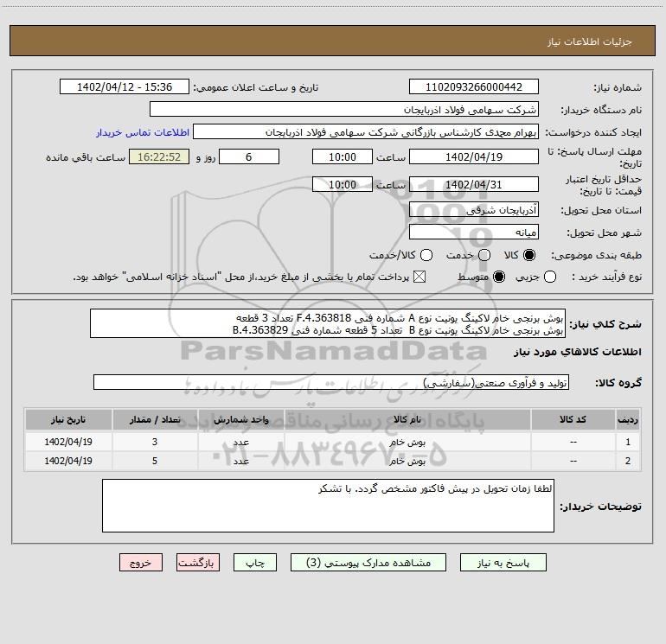
Task: Select the متوسط purchase type radio
Action: click(499, 277)
